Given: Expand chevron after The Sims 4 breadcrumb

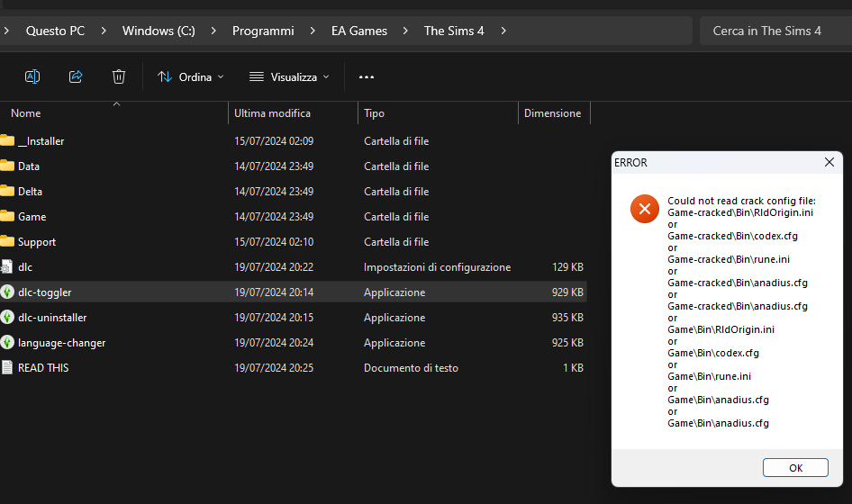Looking at the screenshot, I should [x=503, y=31].
